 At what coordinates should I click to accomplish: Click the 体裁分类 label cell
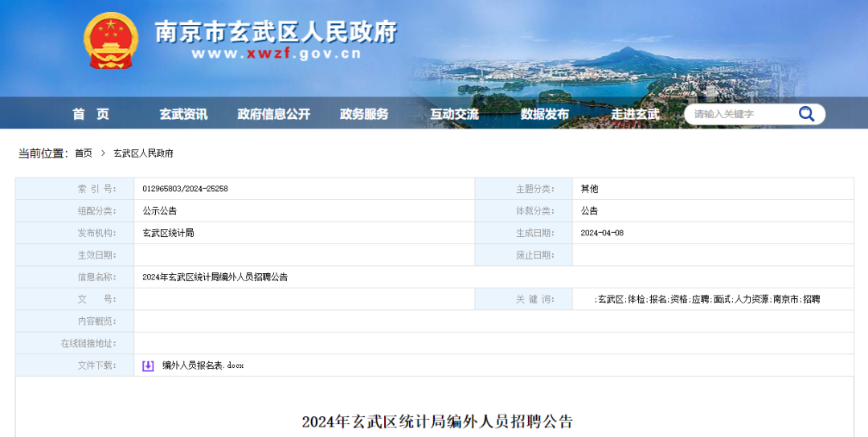pyautogui.click(x=524, y=210)
